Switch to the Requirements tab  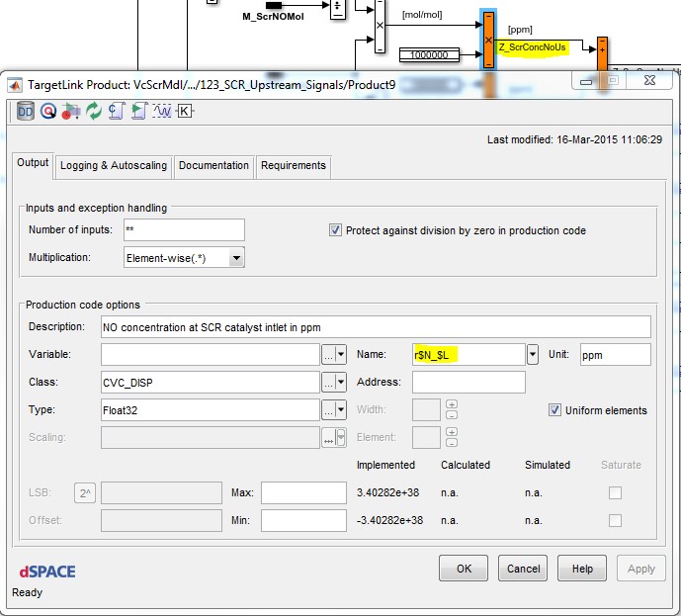[x=293, y=165]
